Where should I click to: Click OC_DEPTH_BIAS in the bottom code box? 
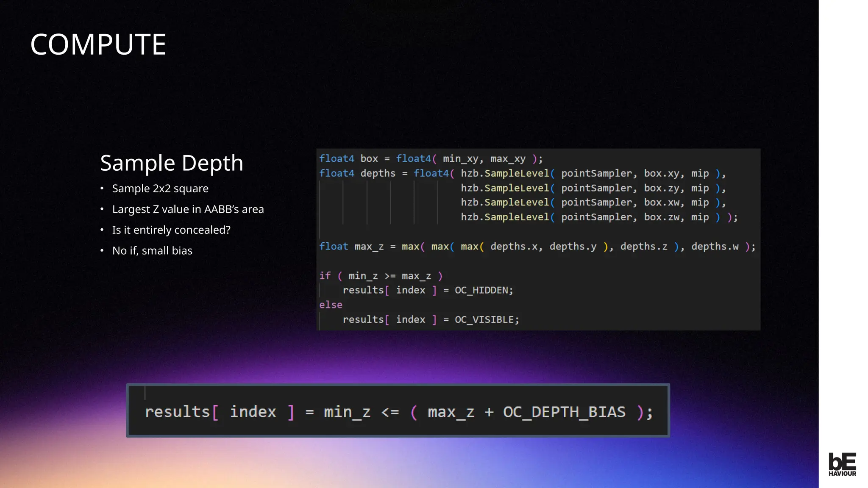point(564,412)
